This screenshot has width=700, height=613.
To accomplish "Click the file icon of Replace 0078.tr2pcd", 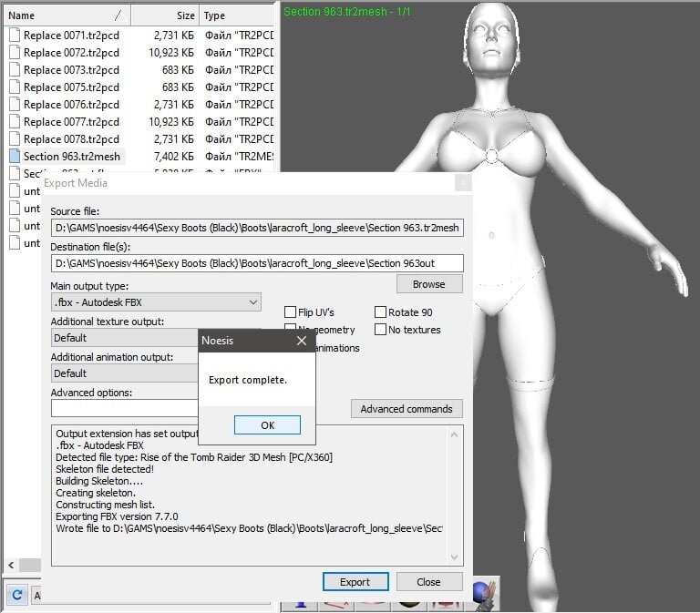I will point(15,138).
